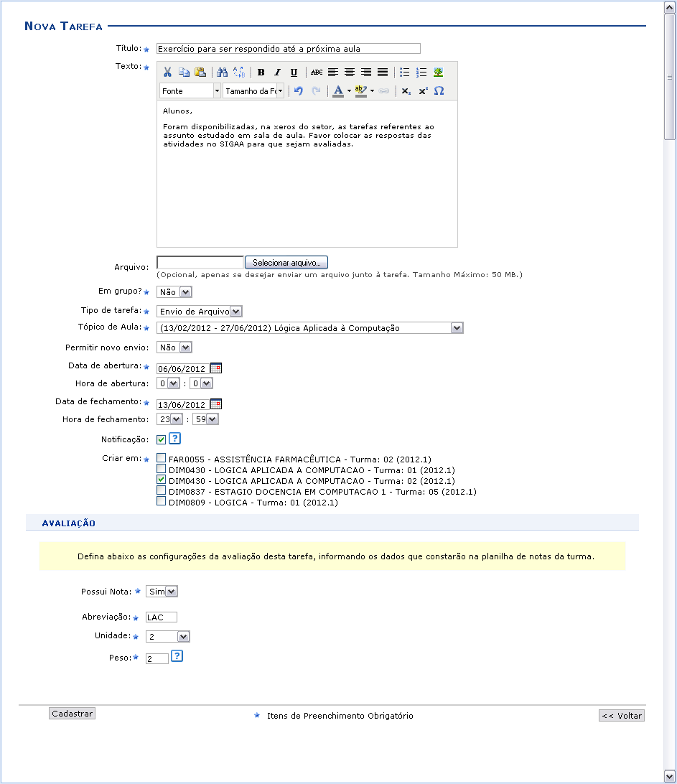Click the scrollbar up arrow
Image resolution: width=677 pixels, height=784 pixels.
tap(670, 7)
